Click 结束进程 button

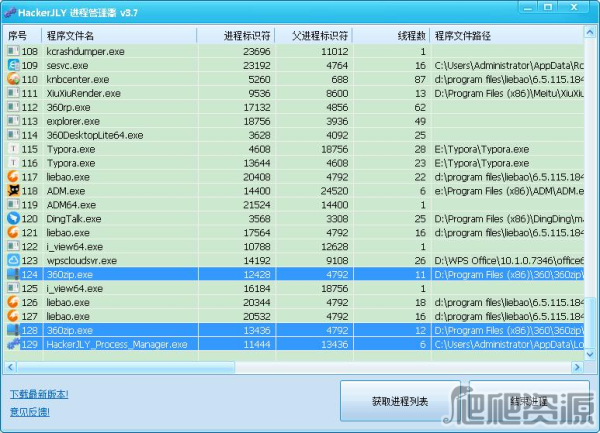529,401
